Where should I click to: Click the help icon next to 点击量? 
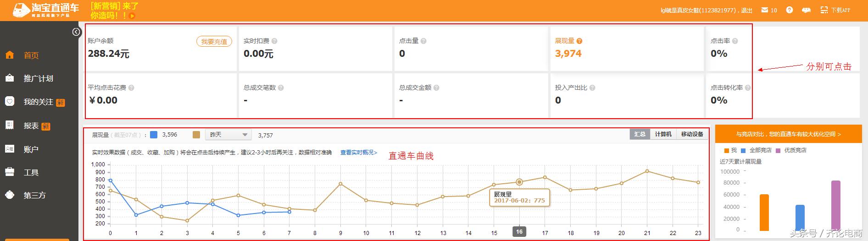tap(423, 41)
